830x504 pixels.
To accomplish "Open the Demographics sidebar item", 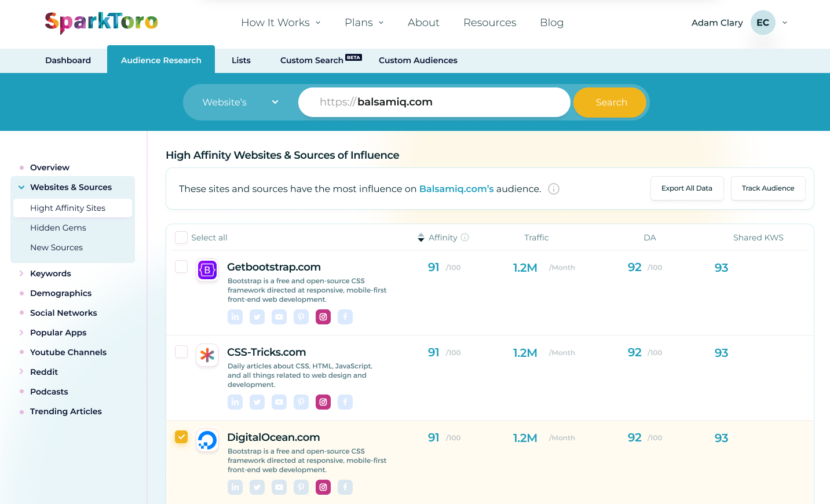I will tap(61, 293).
